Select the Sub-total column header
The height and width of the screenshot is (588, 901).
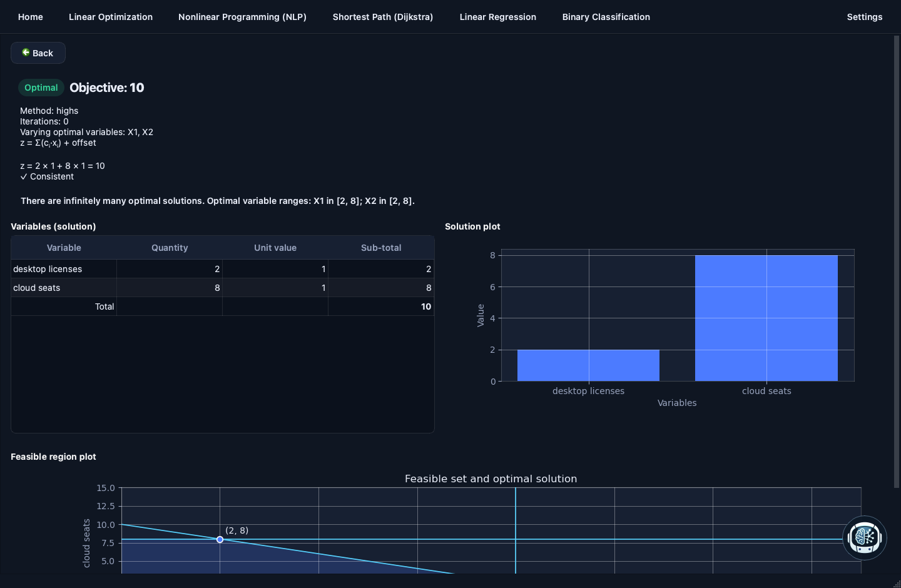tap(381, 248)
